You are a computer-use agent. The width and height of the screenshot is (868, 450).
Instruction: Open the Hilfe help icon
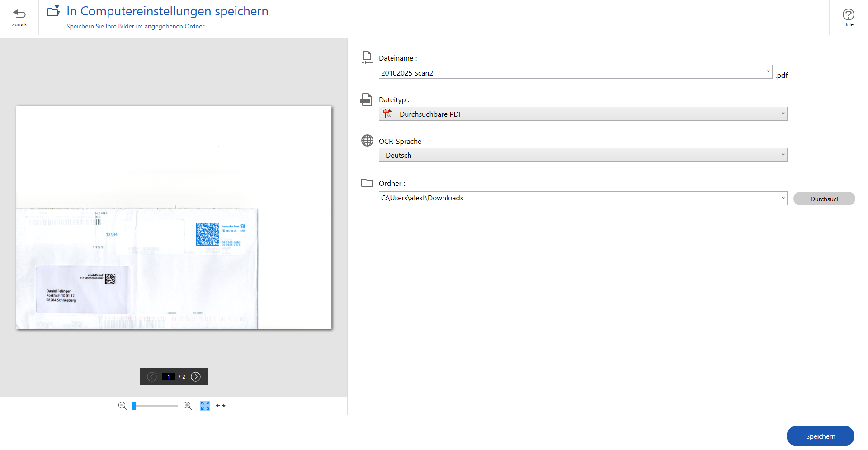[x=848, y=14]
